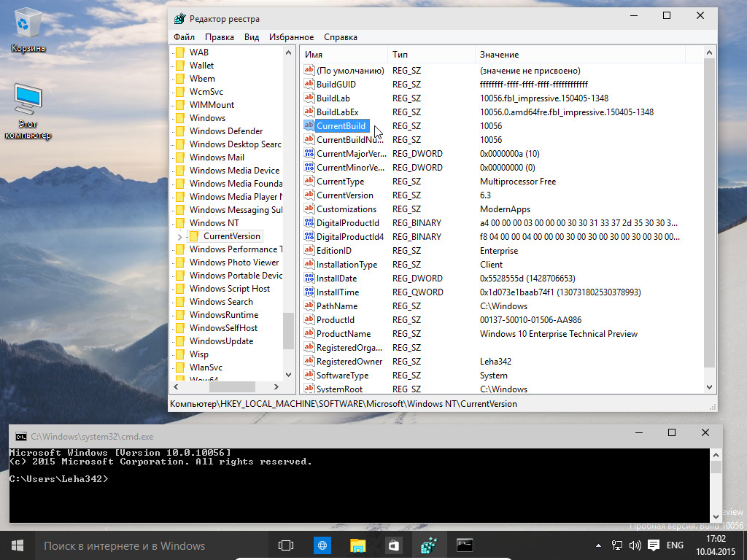Maximize the cmd.exe window
Image resolution: width=747 pixels, height=560 pixels.
[672, 432]
